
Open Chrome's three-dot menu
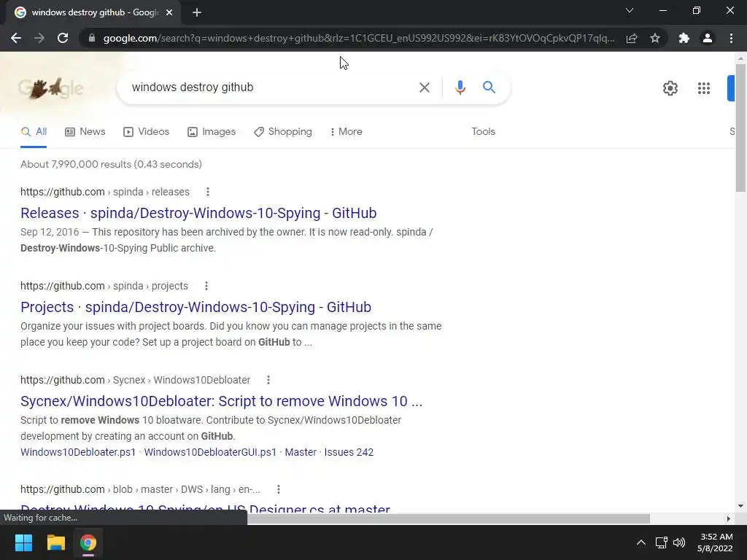coord(731,38)
